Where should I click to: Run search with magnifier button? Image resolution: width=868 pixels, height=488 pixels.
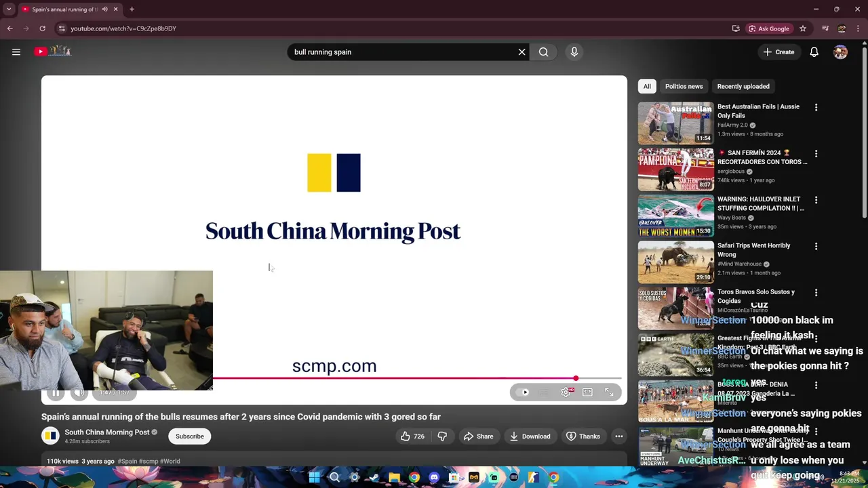(x=544, y=52)
